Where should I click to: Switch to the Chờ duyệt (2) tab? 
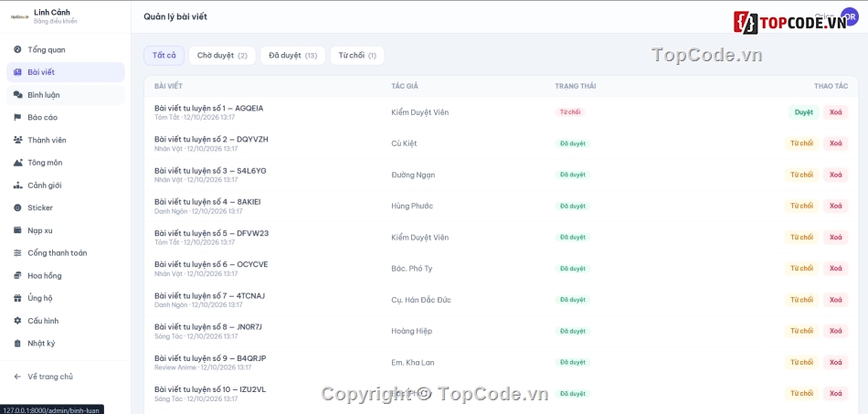click(x=222, y=56)
